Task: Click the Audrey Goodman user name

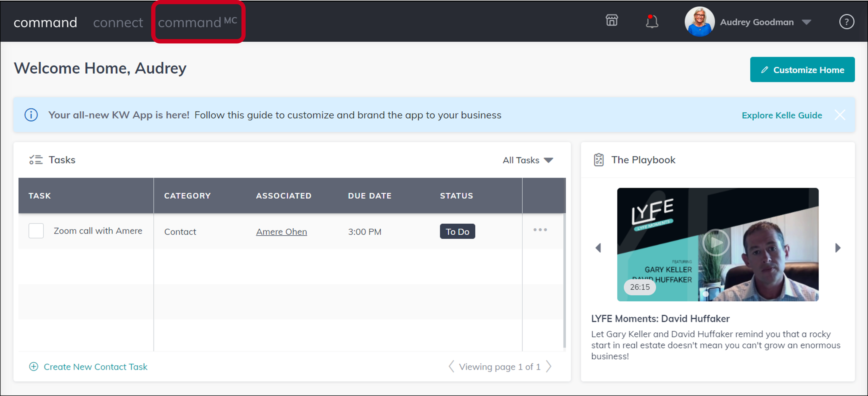Action: (757, 22)
